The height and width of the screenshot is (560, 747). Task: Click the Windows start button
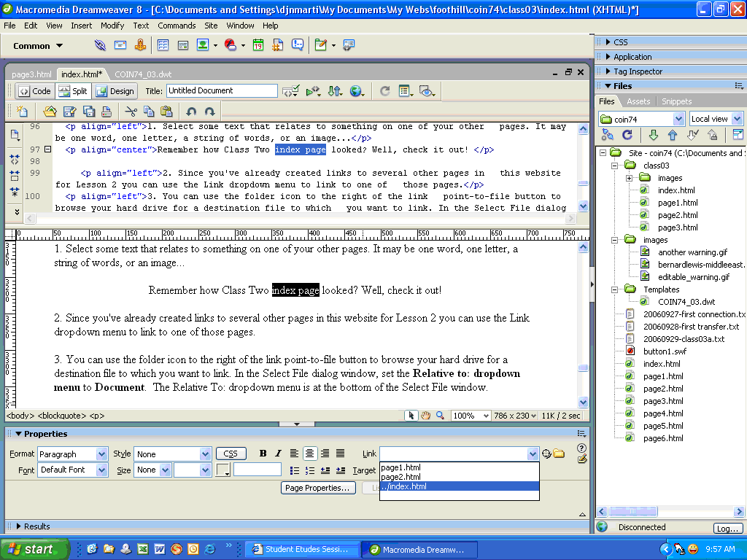[34, 550]
